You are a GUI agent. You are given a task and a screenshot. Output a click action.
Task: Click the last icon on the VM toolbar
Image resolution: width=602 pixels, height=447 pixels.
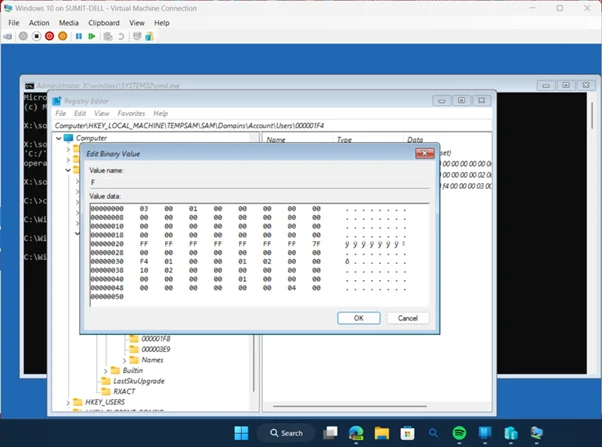coord(149,36)
